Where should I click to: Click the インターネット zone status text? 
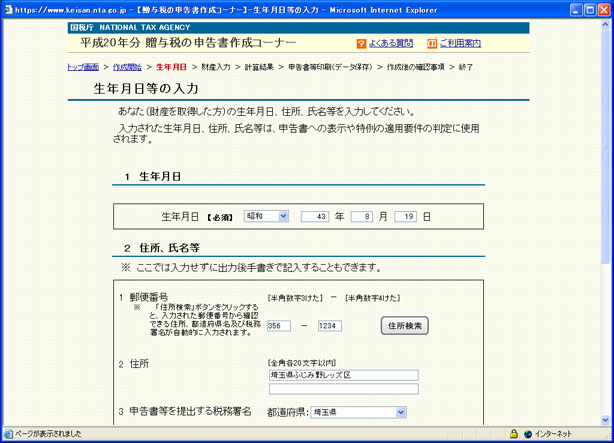(x=553, y=434)
